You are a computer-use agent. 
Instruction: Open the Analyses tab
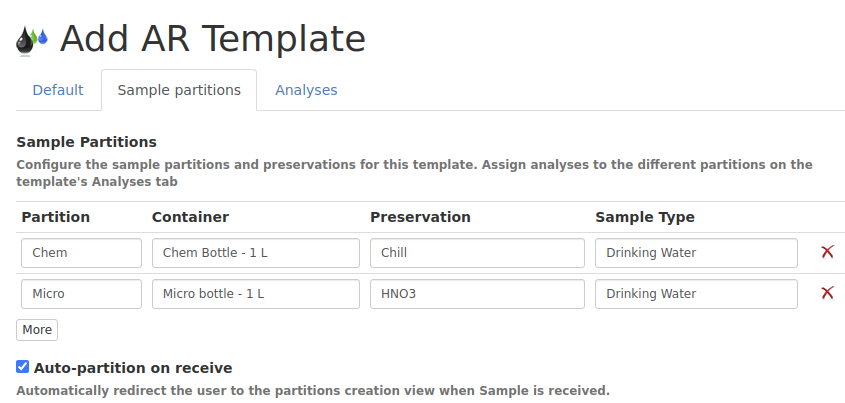point(306,90)
